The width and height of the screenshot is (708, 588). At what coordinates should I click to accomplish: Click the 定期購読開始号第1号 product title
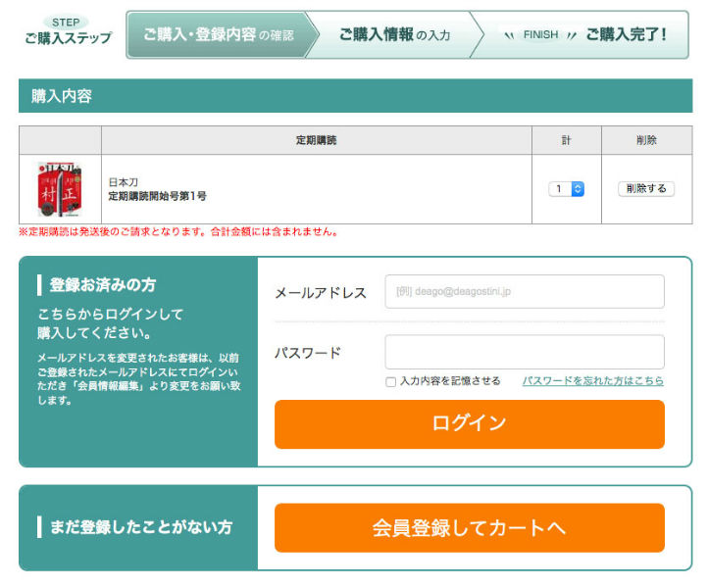(157, 197)
